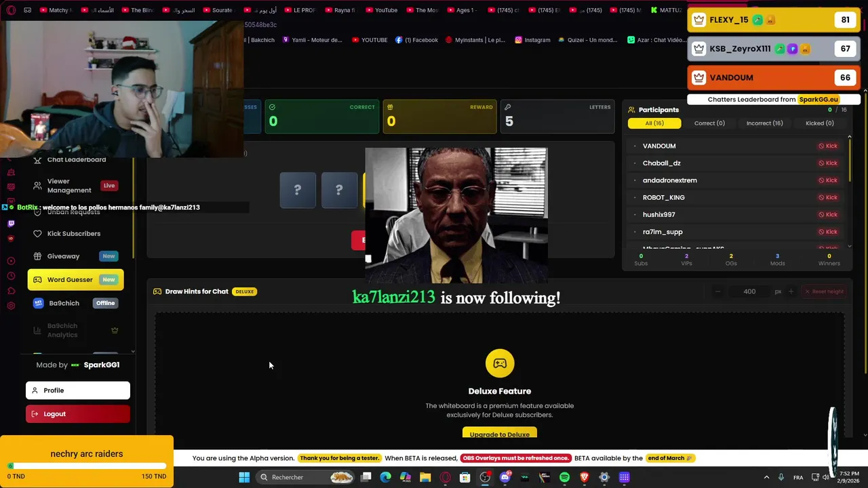Click KSB_ZeyroX111 leaderboard entry
Viewport: 868px width, 488px height.
[x=774, y=49]
